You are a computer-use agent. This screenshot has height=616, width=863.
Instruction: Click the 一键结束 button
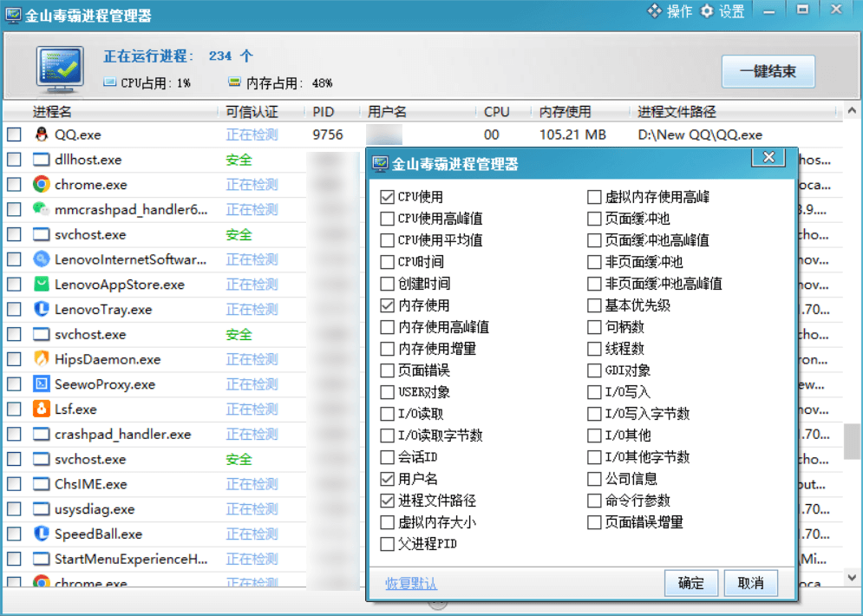click(x=768, y=71)
